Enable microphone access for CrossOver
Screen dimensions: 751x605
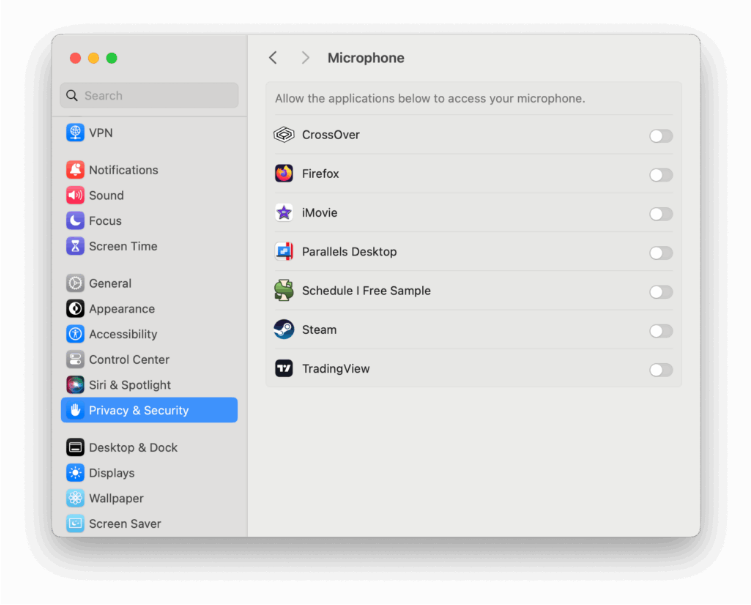(661, 136)
